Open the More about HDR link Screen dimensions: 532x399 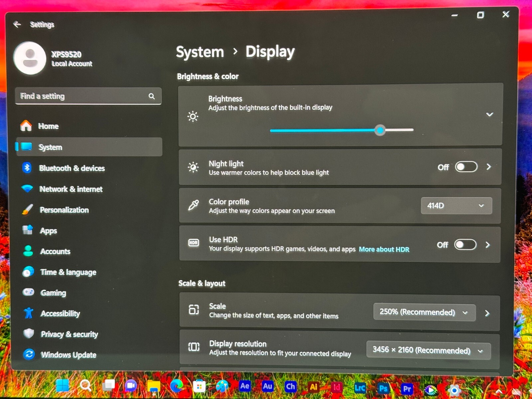(x=384, y=249)
